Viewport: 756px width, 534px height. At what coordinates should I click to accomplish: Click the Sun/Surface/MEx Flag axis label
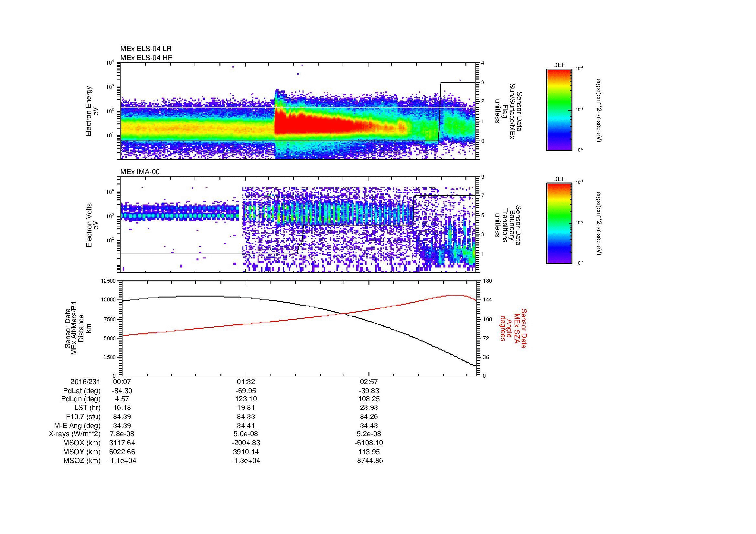(x=508, y=111)
